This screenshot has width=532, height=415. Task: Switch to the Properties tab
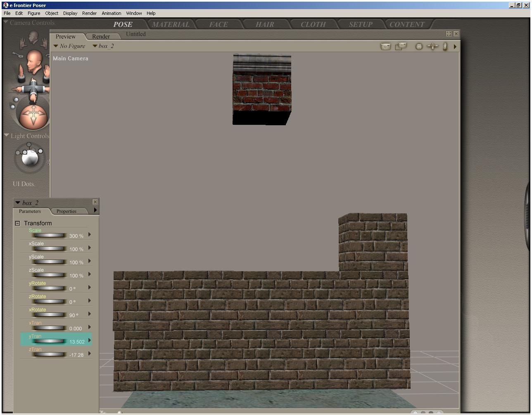tap(66, 211)
